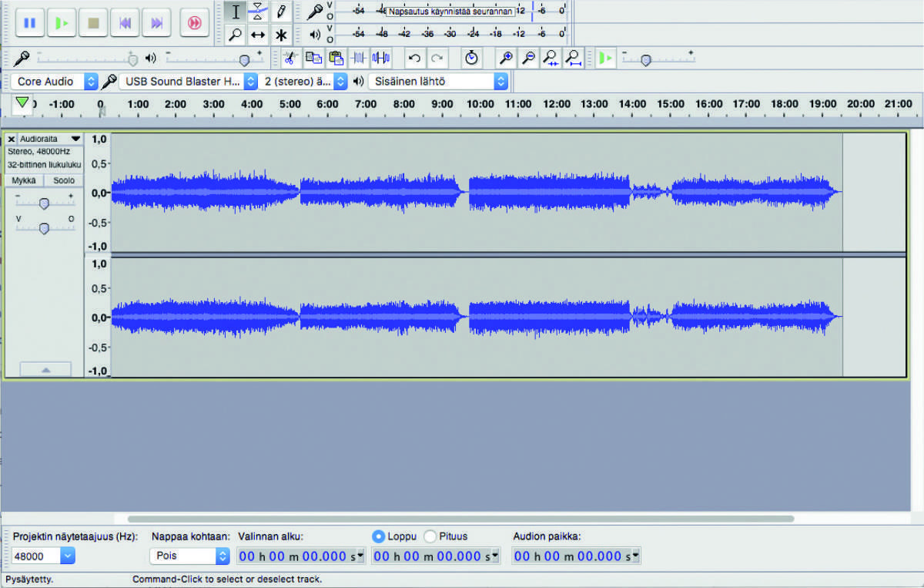Choose the Draw pencil tool
This screenshot has height=588, width=924.
281,12
